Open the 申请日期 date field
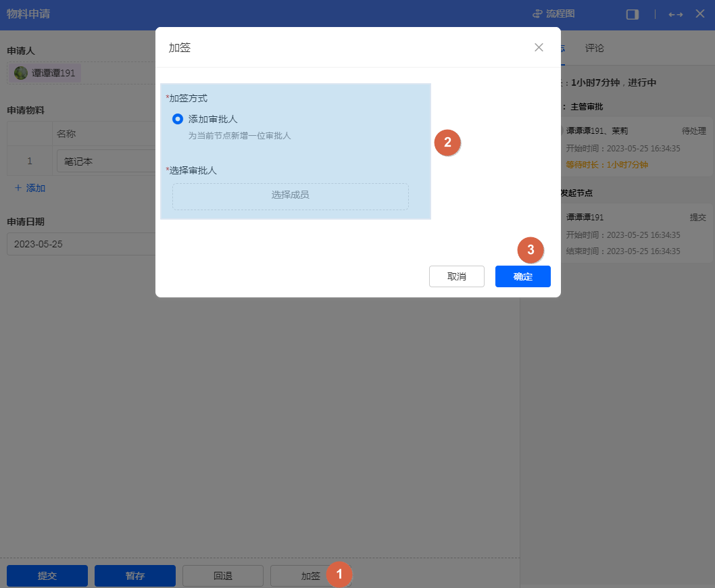 (81, 244)
